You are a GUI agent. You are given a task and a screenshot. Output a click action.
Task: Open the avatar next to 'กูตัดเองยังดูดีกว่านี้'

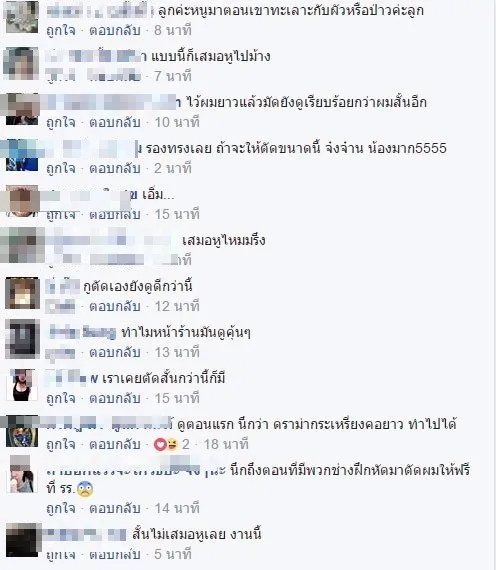[x=22, y=293]
